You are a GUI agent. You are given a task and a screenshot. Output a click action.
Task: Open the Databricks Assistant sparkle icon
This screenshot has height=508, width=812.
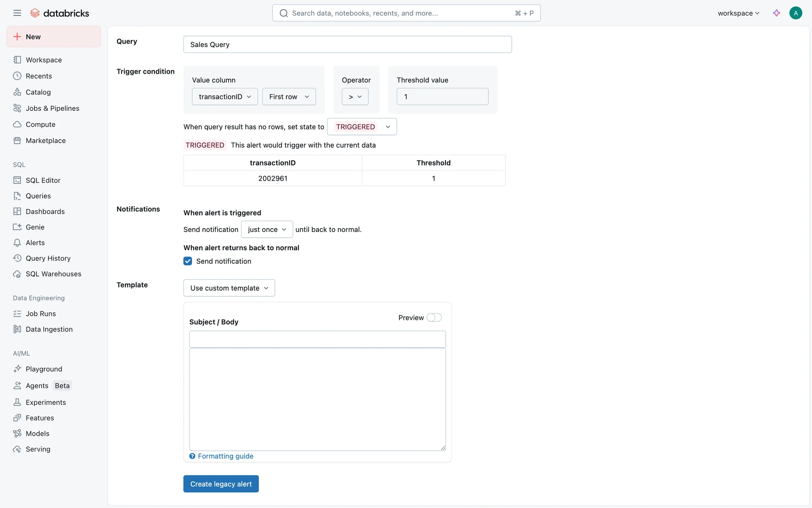tap(776, 13)
